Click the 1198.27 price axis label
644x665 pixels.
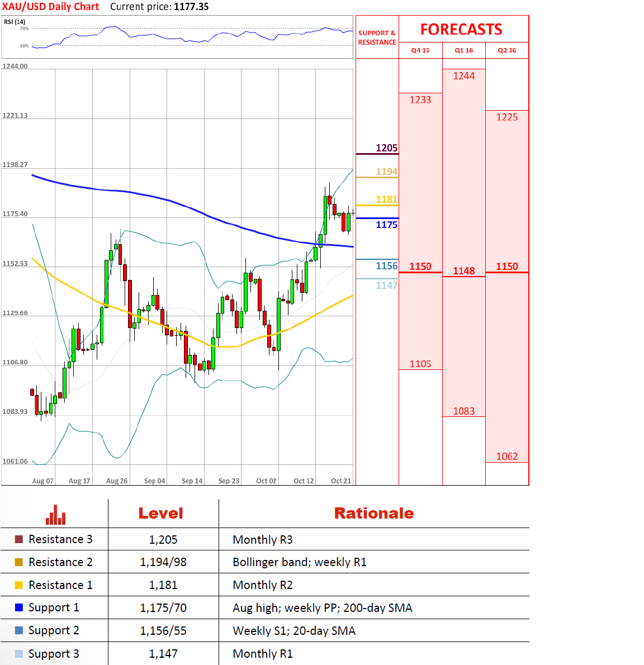(15, 164)
